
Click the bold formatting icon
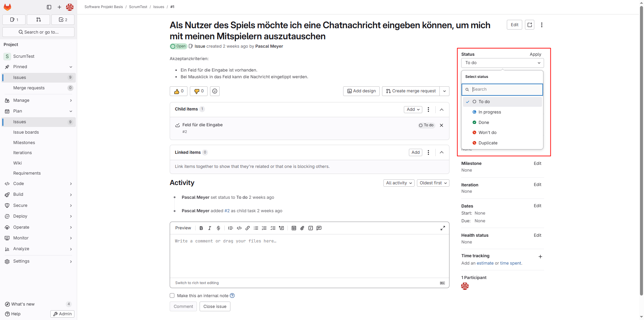[201, 228]
